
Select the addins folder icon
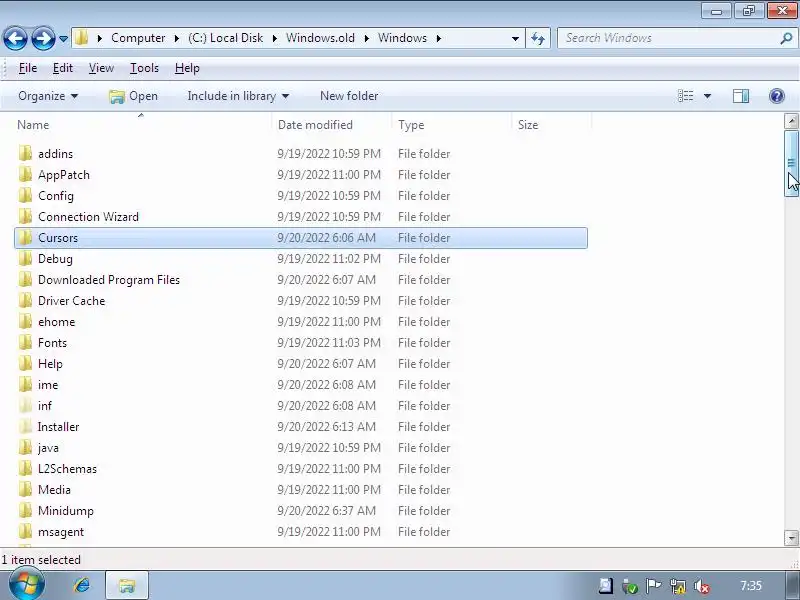tap(25, 154)
